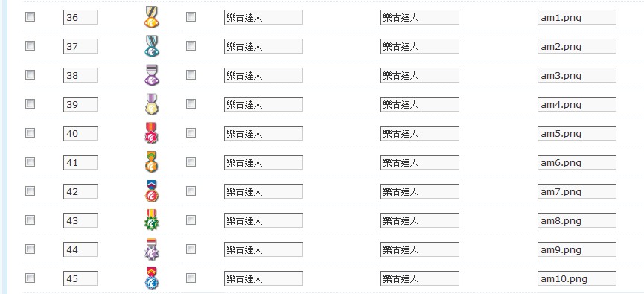Click the teal medal icon in row 37

152,46
